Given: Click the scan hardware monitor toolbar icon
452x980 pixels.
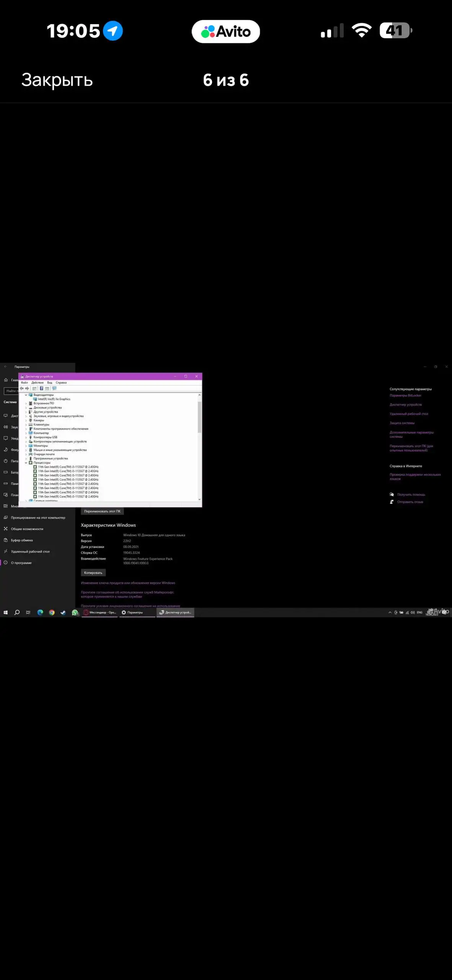Looking at the screenshot, I should point(54,388).
